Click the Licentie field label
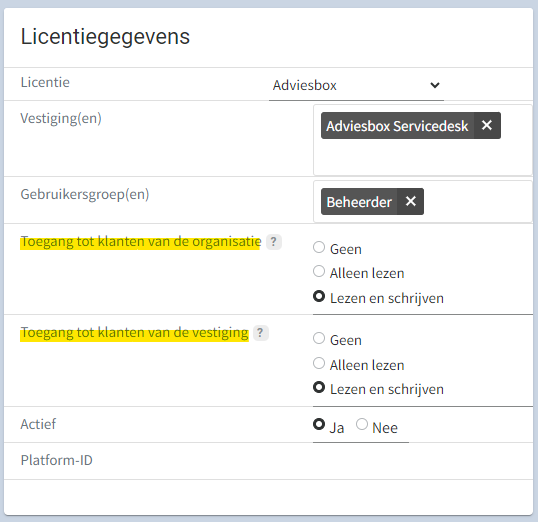 coord(45,82)
